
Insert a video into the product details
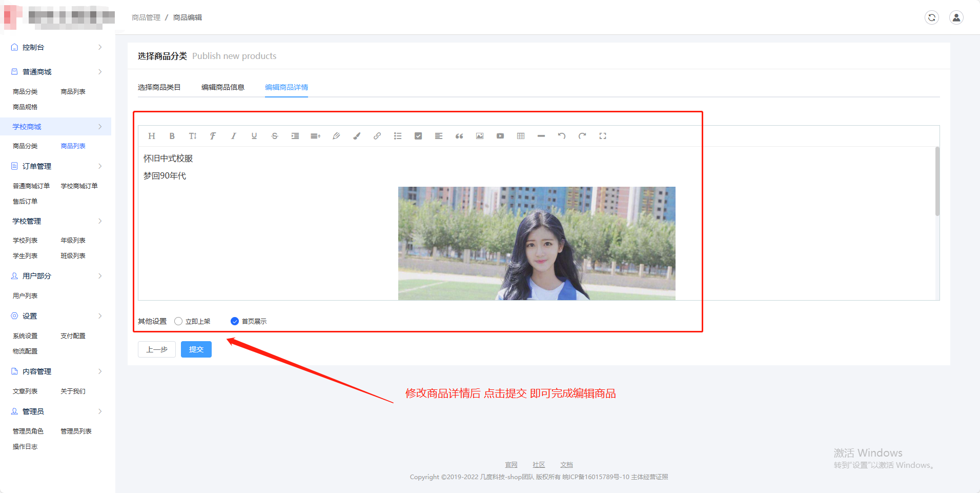point(500,135)
